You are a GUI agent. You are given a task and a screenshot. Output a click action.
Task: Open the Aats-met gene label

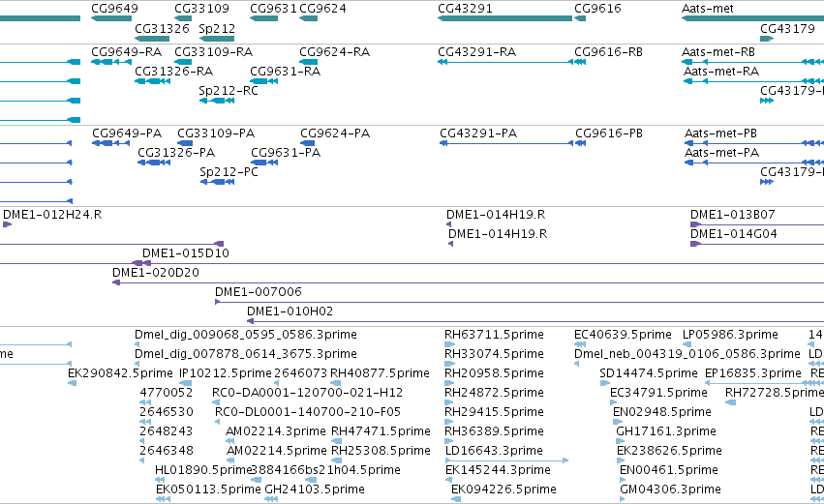point(708,9)
